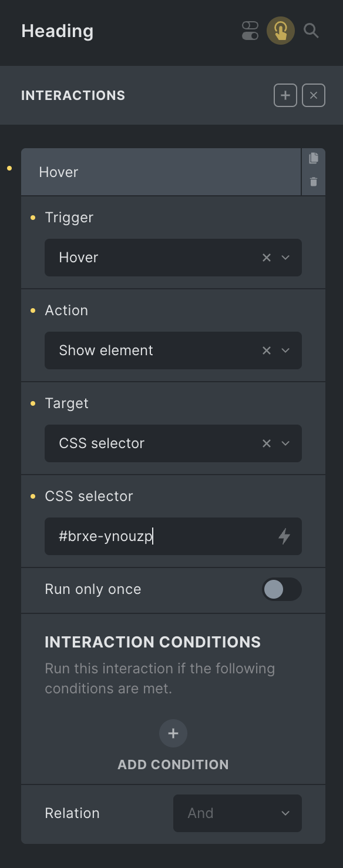Close the Interactions panel via X icon

tap(314, 95)
